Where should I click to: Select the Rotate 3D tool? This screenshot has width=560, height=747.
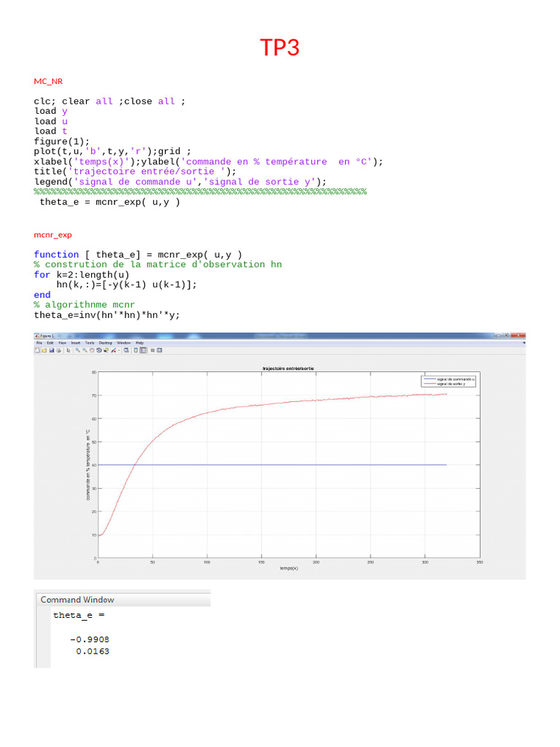click(99, 350)
